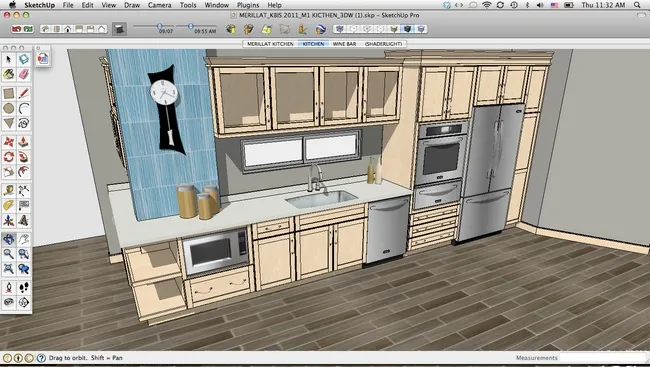Click the Add Location toolbar icon
The height and width of the screenshot is (367, 650).
point(267,29)
